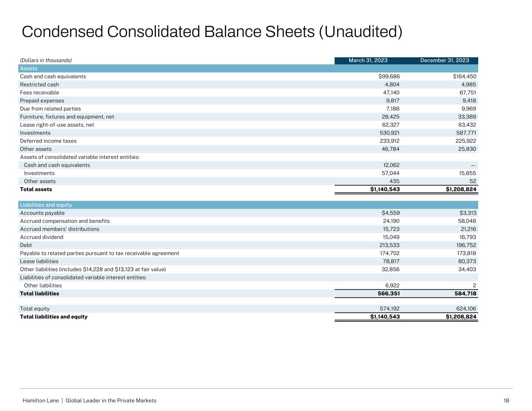Select the Total equity row label
This screenshot has height=411, width=532.
click(x=35, y=309)
